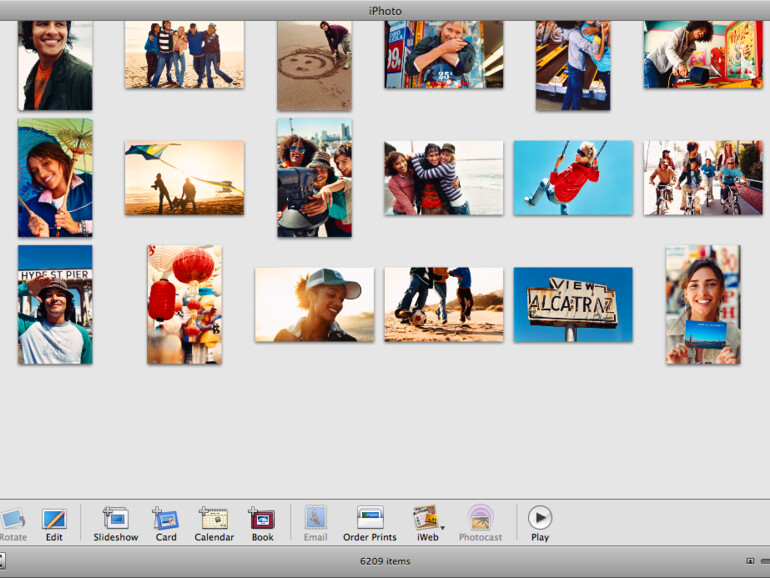This screenshot has height=578, width=770.
Task: Open the Edit tool
Action: tap(53, 519)
